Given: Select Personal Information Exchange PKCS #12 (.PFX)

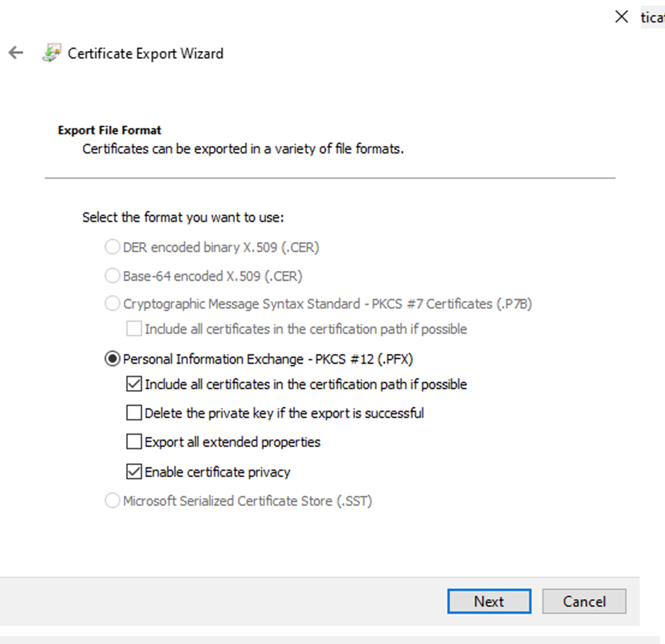Looking at the screenshot, I should (112, 360).
